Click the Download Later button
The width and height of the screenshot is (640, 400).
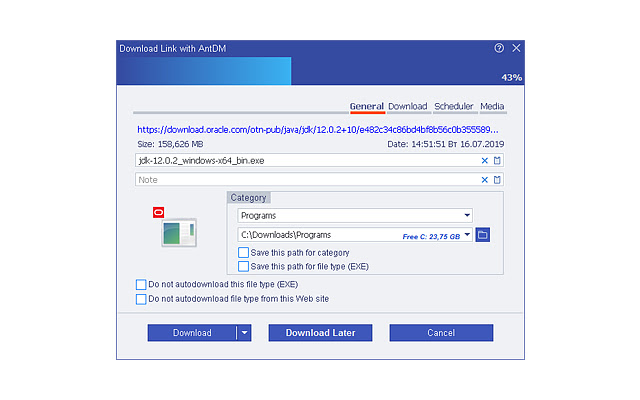coord(320,333)
